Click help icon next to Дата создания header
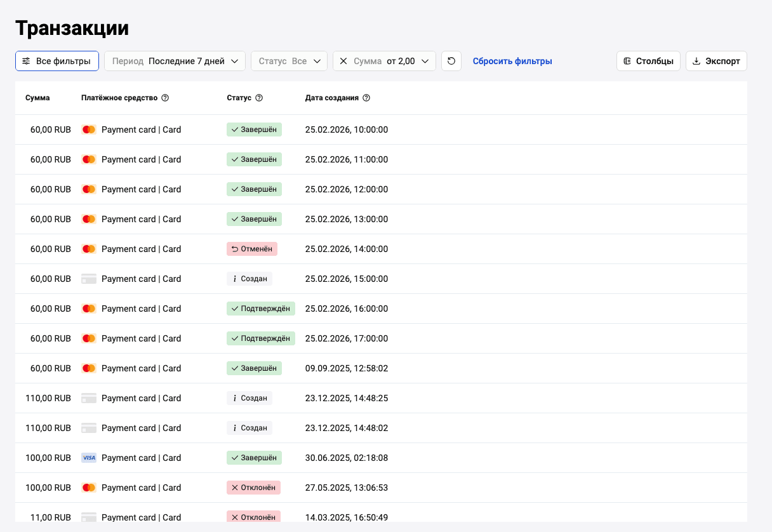The height and width of the screenshot is (532, 772). 366,98
